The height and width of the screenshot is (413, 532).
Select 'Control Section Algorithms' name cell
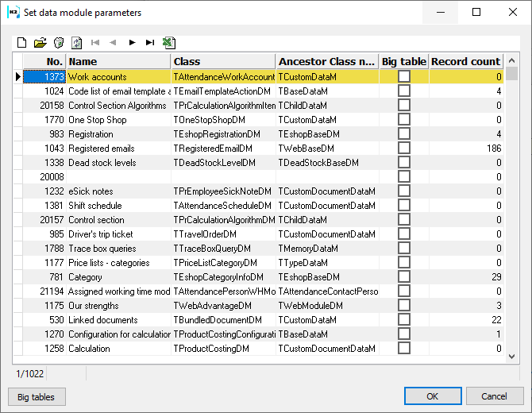click(x=118, y=105)
